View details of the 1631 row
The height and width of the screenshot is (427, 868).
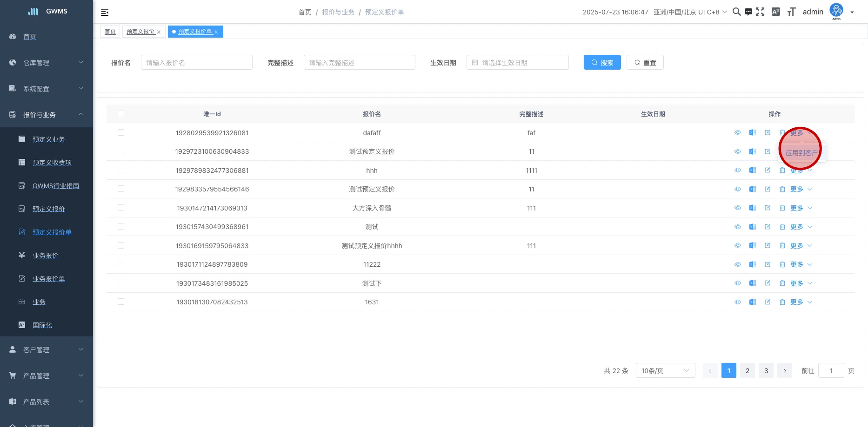(x=737, y=302)
